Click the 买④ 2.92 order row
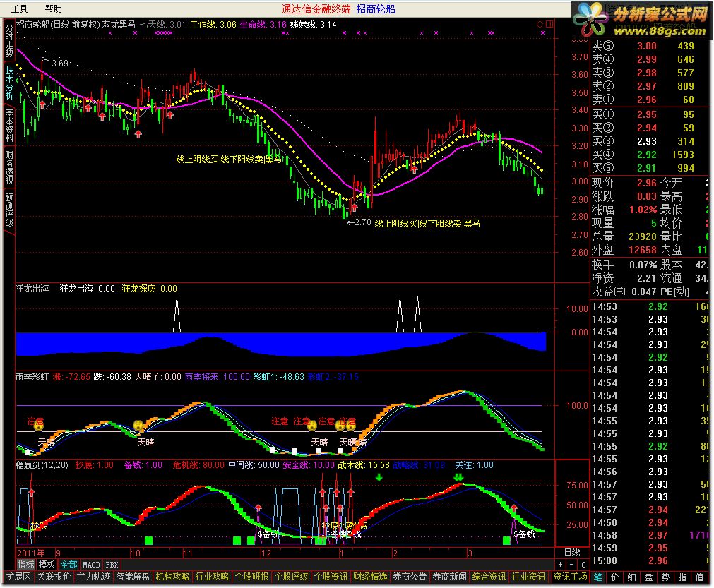The height and width of the screenshot is (588, 714). pos(649,155)
